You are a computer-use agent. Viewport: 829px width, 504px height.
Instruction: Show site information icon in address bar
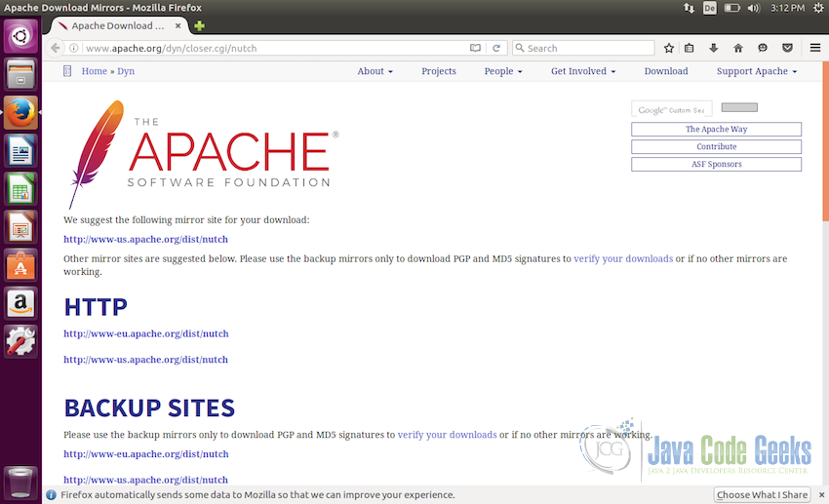(74, 48)
